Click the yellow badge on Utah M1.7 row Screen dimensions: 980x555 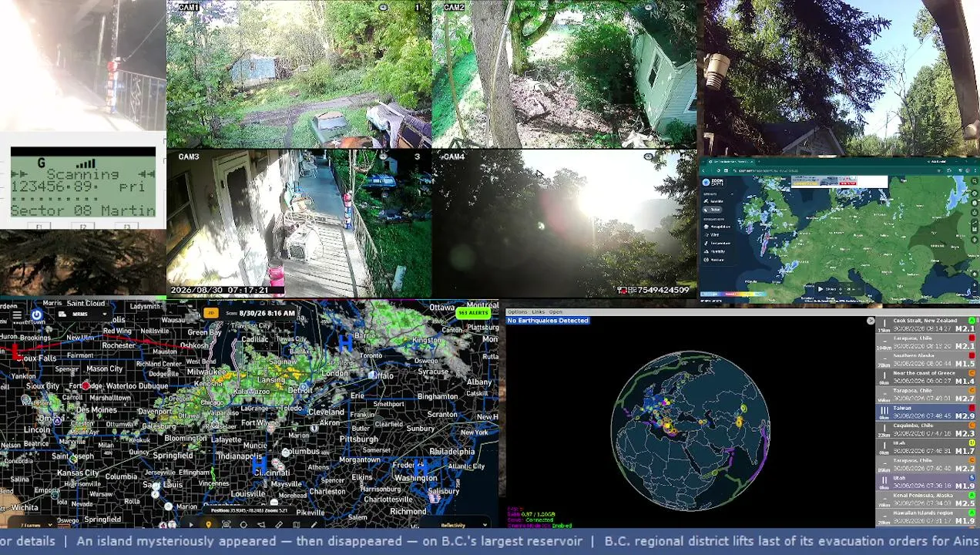click(972, 443)
